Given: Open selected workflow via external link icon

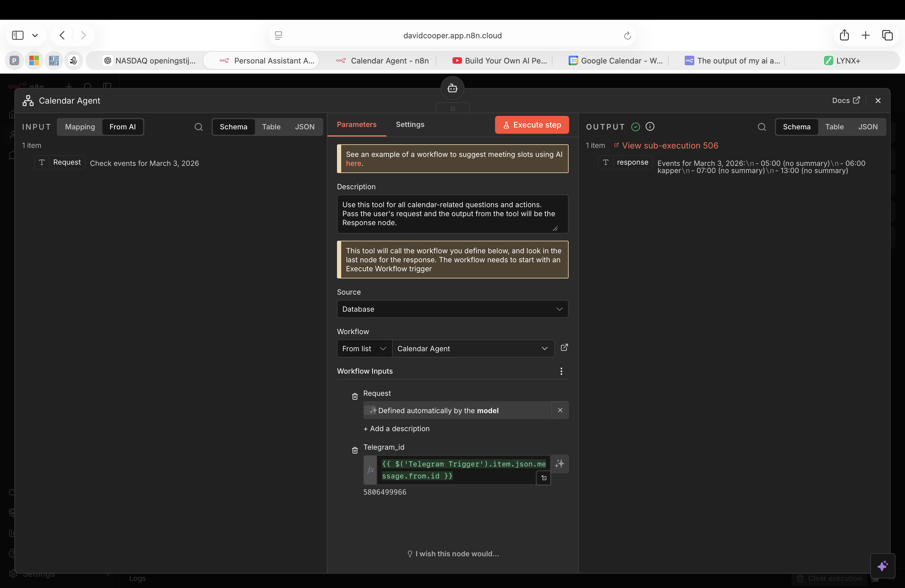Looking at the screenshot, I should click(564, 348).
